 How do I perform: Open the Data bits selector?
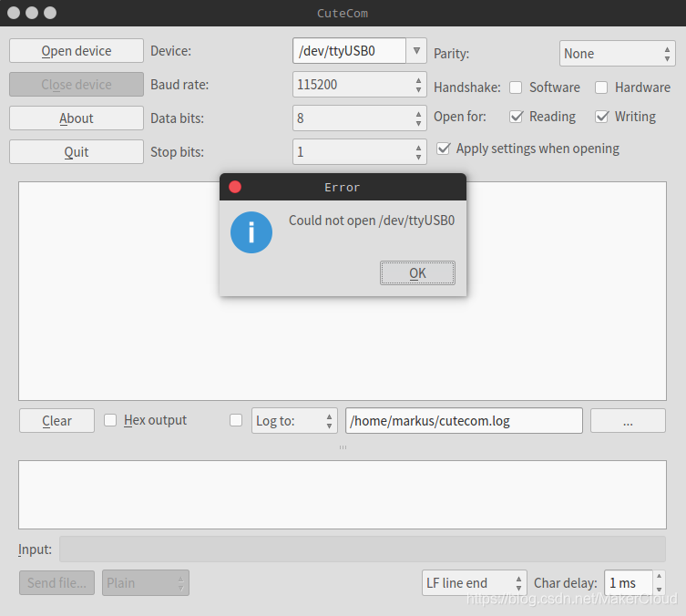360,118
